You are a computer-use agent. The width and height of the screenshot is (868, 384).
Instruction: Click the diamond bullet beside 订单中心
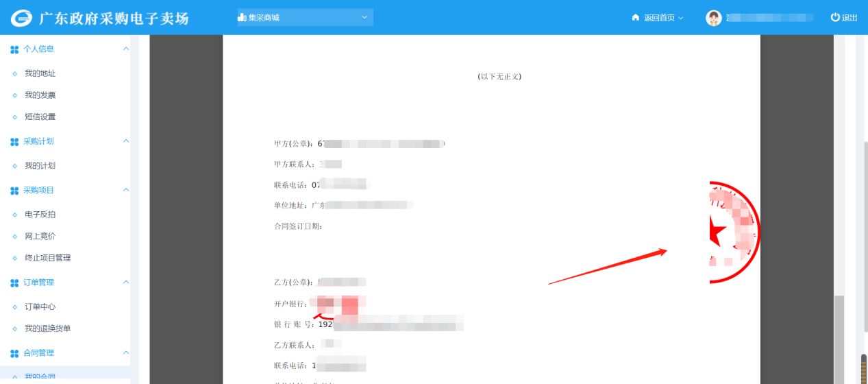click(15, 307)
